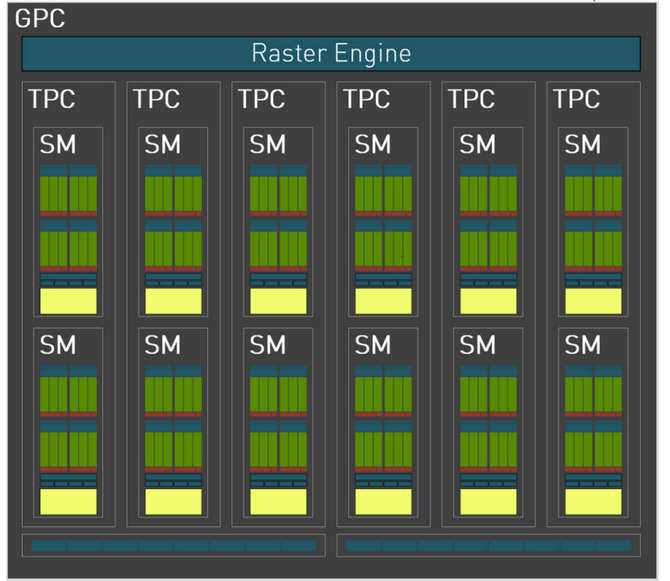Select the bottom-right teal unit strip
This screenshot has width=670, height=581.
coord(488,546)
